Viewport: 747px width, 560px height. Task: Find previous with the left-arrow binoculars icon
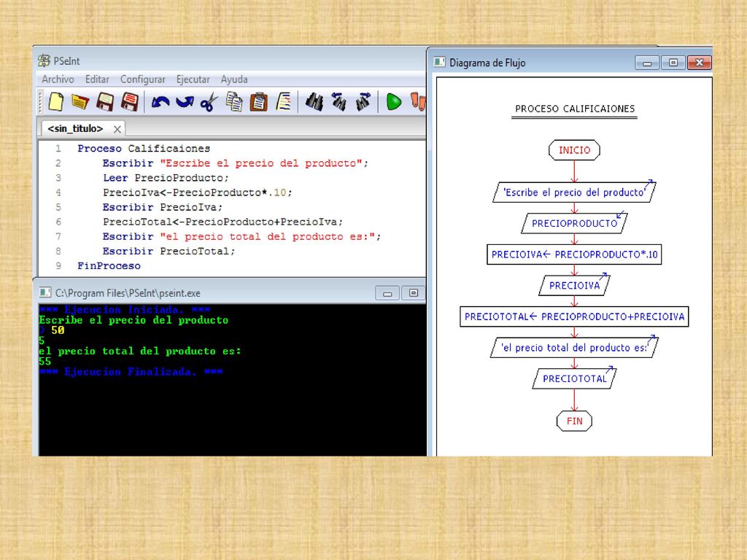pyautogui.click(x=338, y=101)
